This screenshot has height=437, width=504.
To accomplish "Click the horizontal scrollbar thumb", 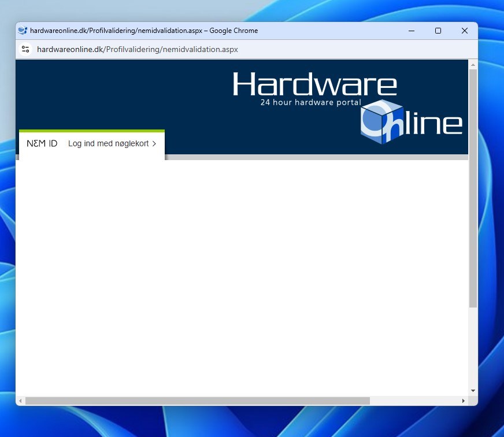I will (198, 401).
